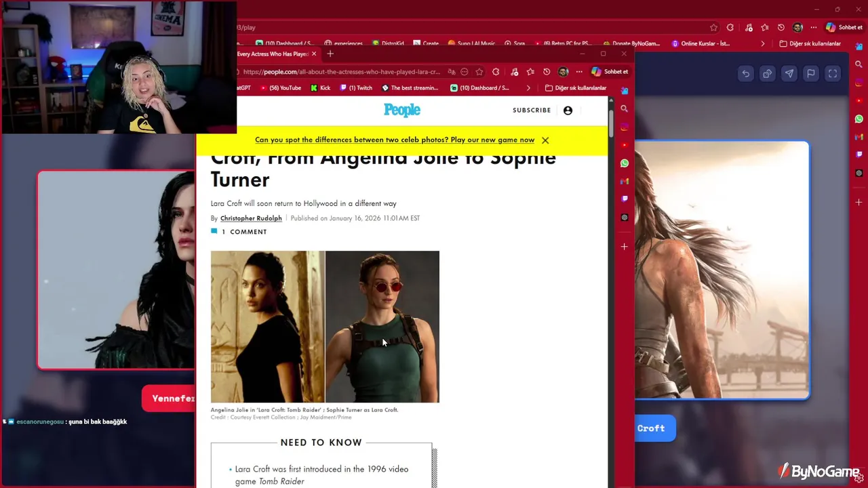Screen dimensions: 868x488
Task: Open Gmail in the back window sidebar
Action: tap(859, 137)
